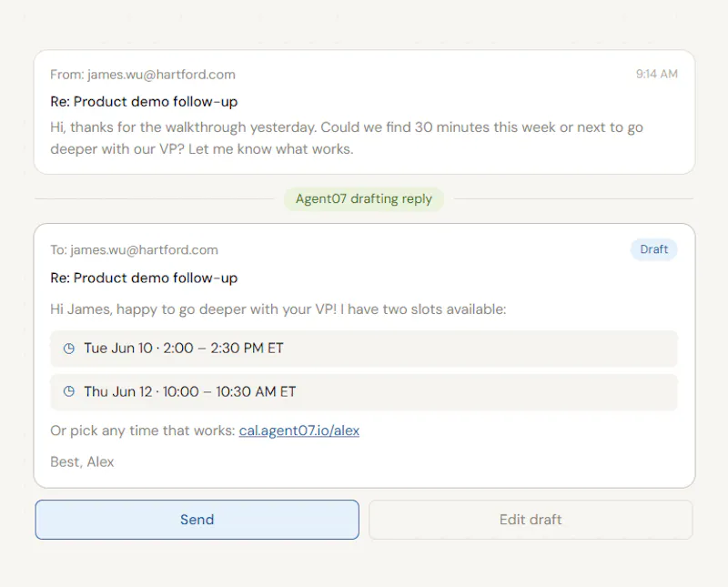Open the cal.agent07.io/alex scheduling link

click(299, 430)
